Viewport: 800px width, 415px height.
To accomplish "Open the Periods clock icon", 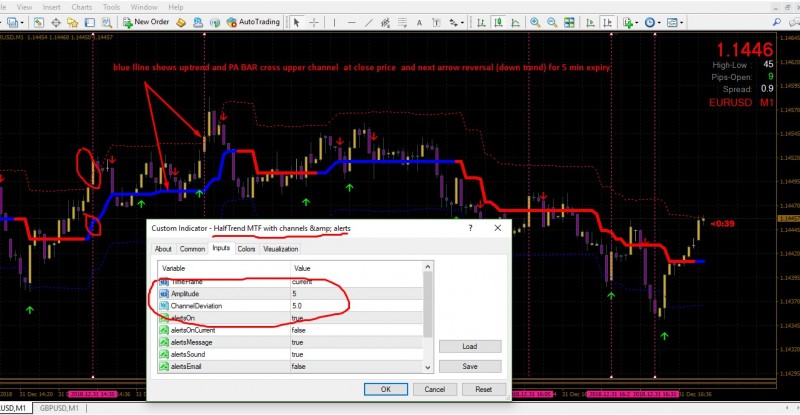I will point(649,22).
